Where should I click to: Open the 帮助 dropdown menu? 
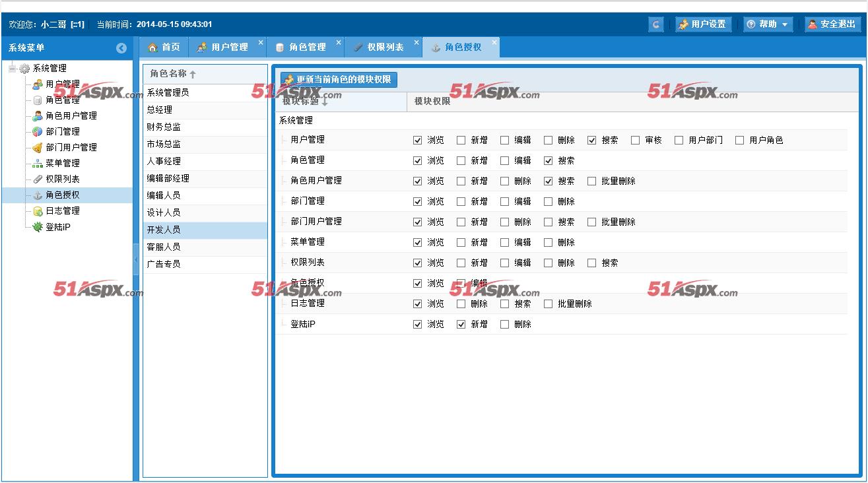pyautogui.click(x=768, y=24)
